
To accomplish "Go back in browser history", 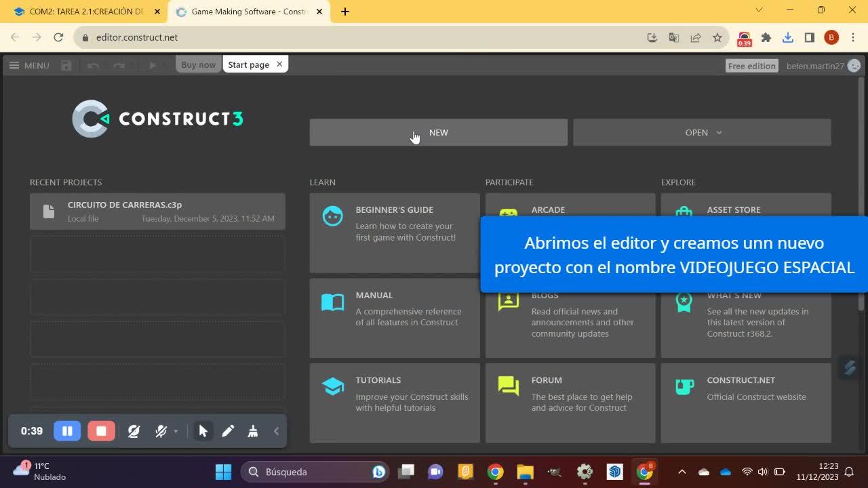I will [15, 38].
